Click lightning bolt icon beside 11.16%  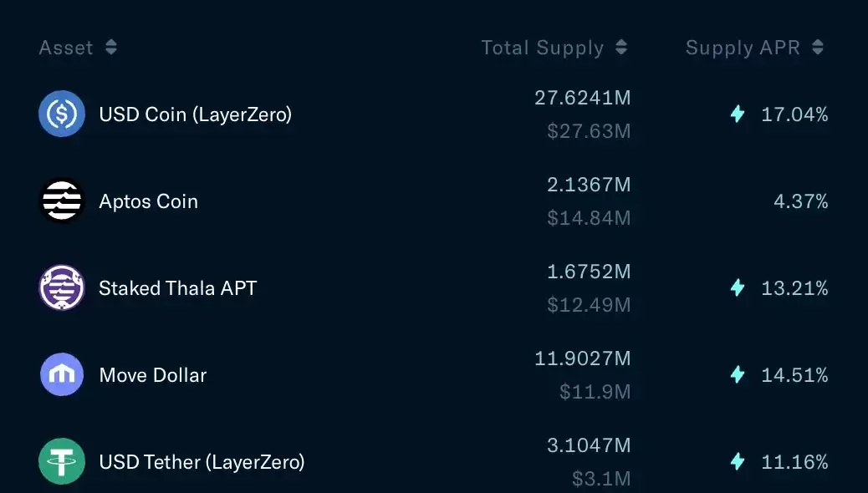pyautogui.click(x=738, y=461)
